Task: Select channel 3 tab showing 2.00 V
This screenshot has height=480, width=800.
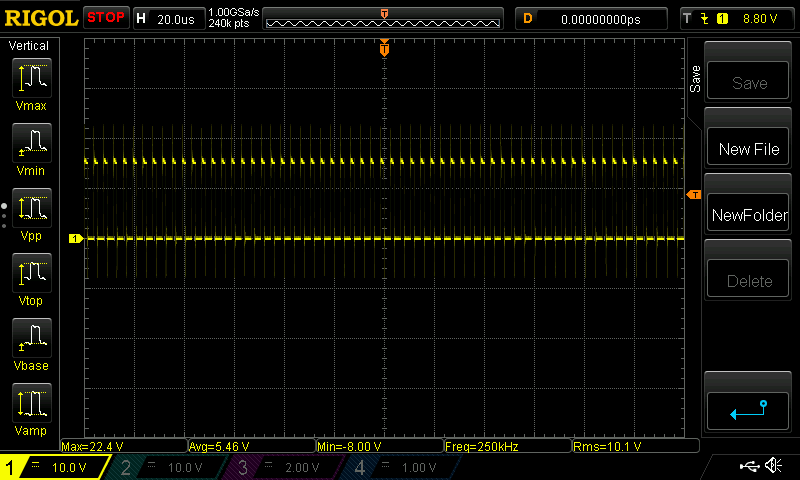Action: tap(281, 467)
